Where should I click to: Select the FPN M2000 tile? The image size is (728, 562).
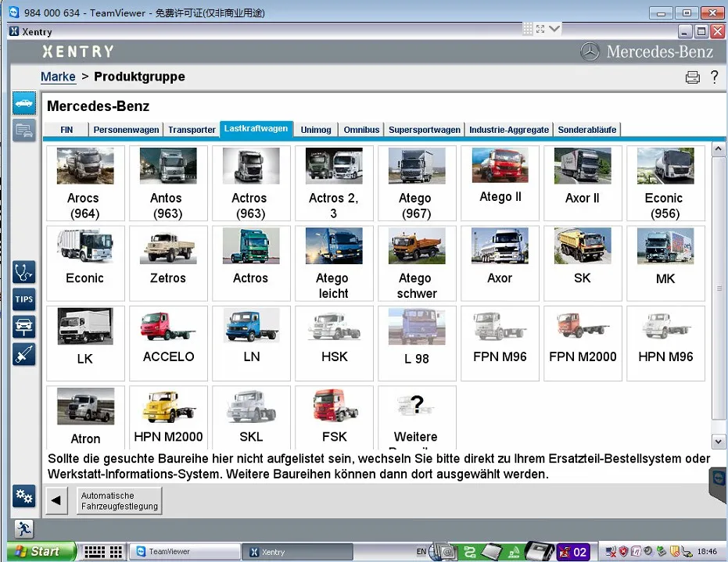pyautogui.click(x=583, y=343)
